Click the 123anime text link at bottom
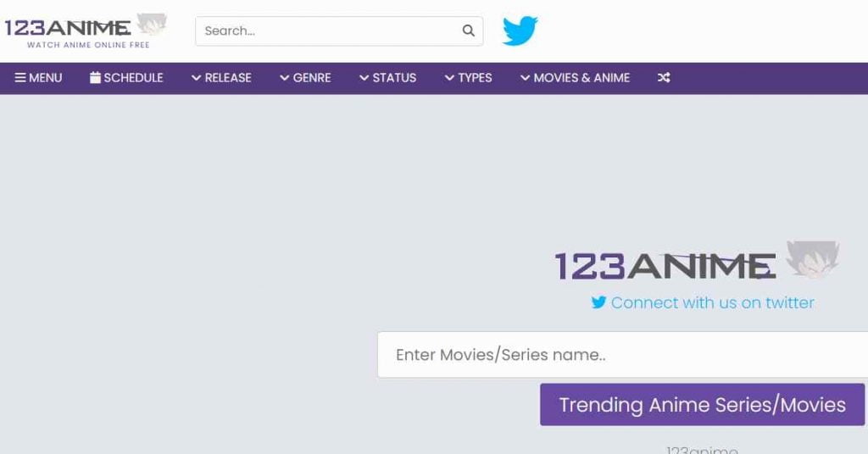The width and height of the screenshot is (868, 454). pos(702,450)
